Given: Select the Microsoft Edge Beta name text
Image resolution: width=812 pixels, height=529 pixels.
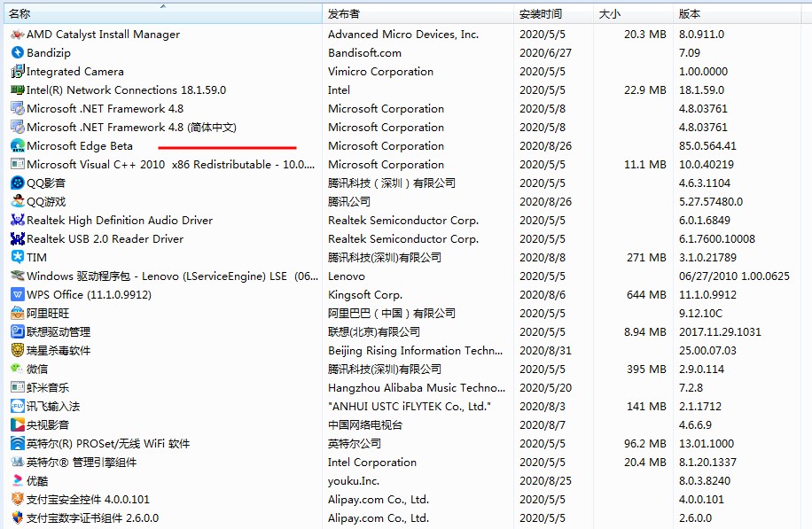Looking at the screenshot, I should point(80,146).
